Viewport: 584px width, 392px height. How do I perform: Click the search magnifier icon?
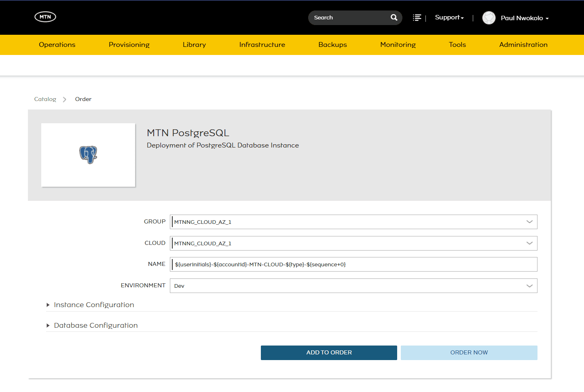(x=394, y=17)
